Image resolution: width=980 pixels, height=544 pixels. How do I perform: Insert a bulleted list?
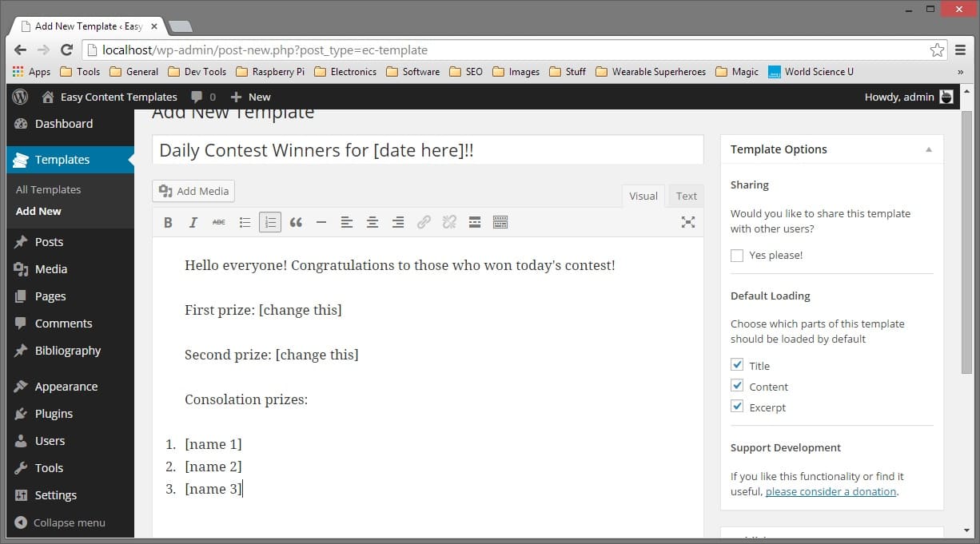[x=245, y=222]
